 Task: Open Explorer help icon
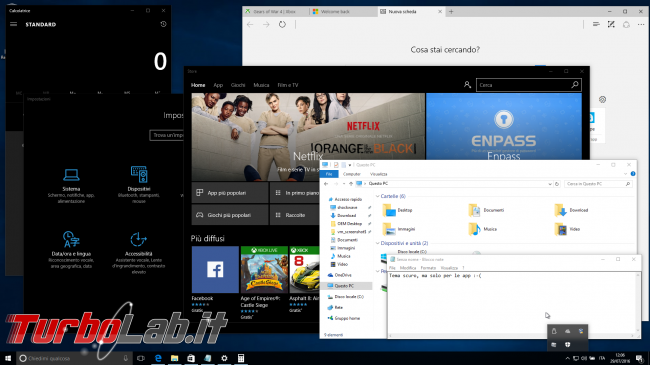[633, 174]
